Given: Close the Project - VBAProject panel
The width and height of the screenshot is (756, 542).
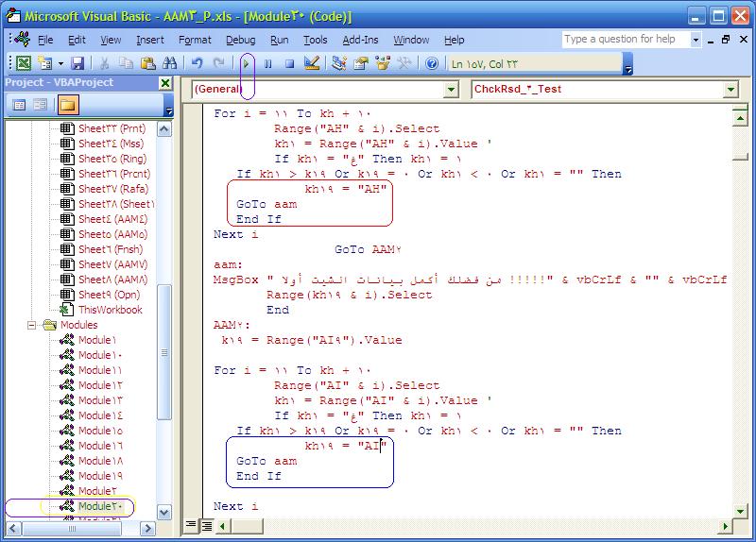Looking at the screenshot, I should coord(165,83).
